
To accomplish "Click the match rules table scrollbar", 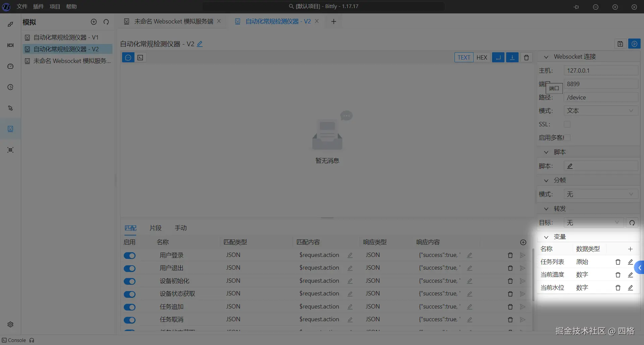I will 533,275.
